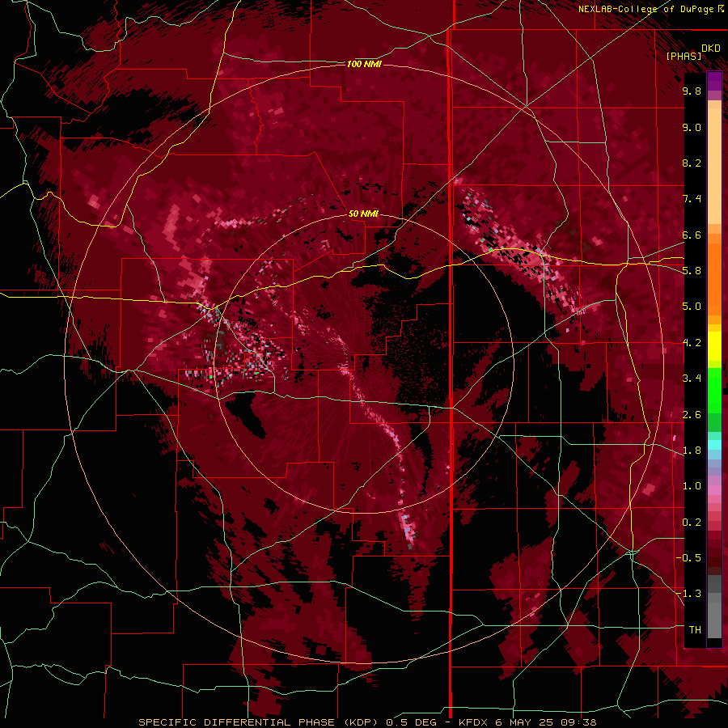Click the 5.0 scale value
The height and width of the screenshot is (728, 728).
tap(692, 307)
